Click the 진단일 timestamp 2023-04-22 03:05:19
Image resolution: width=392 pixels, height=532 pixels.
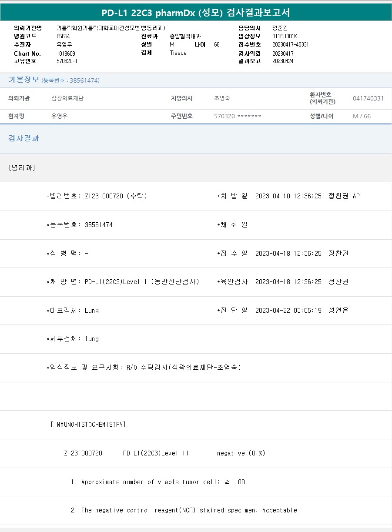pyautogui.click(x=288, y=310)
